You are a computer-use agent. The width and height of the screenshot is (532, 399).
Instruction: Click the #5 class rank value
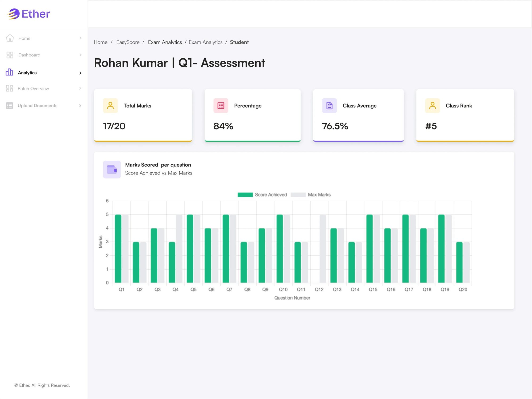point(431,126)
